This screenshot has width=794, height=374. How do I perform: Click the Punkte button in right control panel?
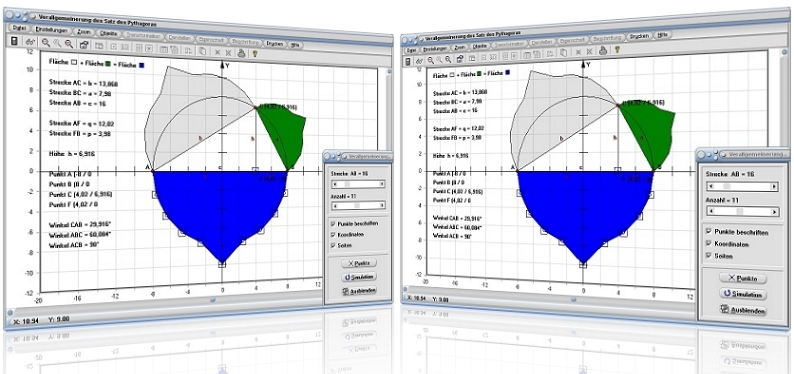742,278
